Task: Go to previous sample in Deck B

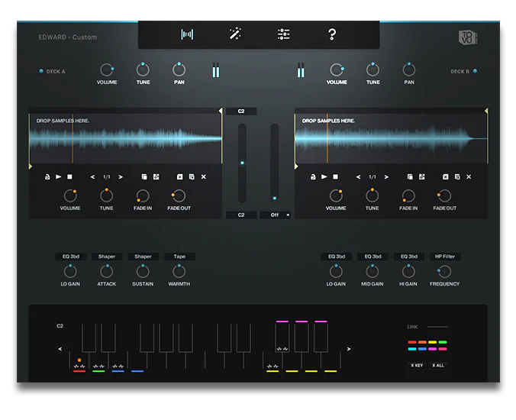Action: click(358, 177)
